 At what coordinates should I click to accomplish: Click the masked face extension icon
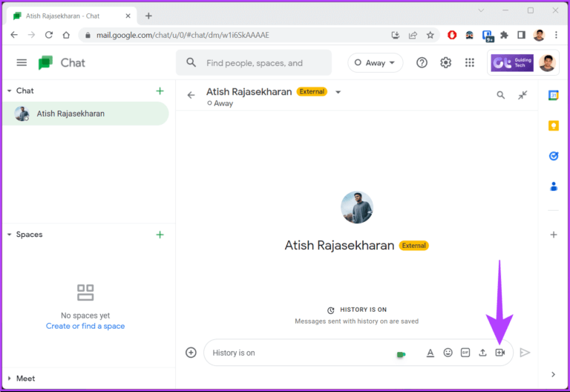click(469, 35)
